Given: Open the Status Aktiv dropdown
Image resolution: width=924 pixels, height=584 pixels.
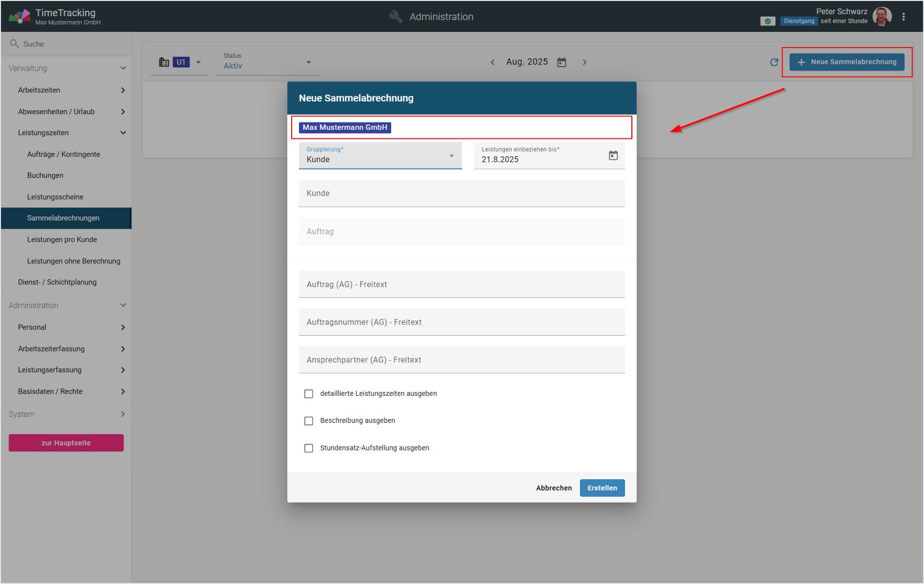Looking at the screenshot, I should [267, 62].
